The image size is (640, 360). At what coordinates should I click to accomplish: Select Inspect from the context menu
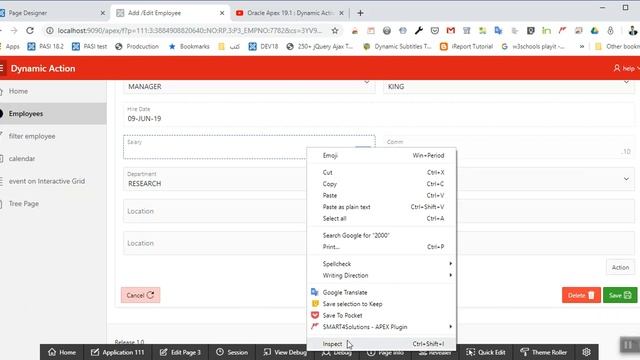tap(381, 344)
